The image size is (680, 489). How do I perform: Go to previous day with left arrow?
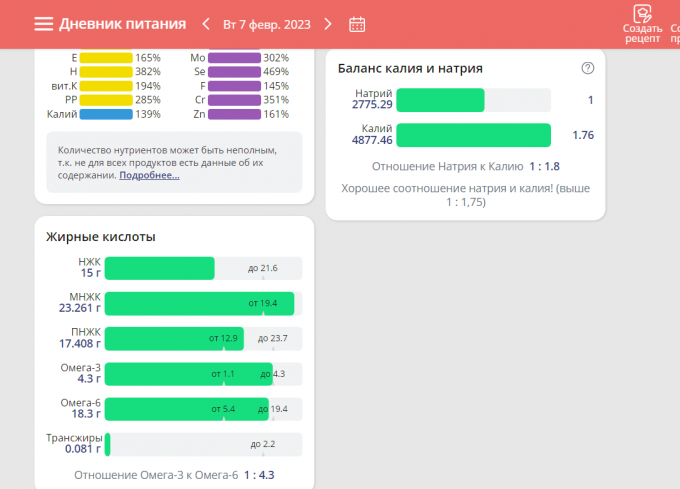click(x=206, y=24)
